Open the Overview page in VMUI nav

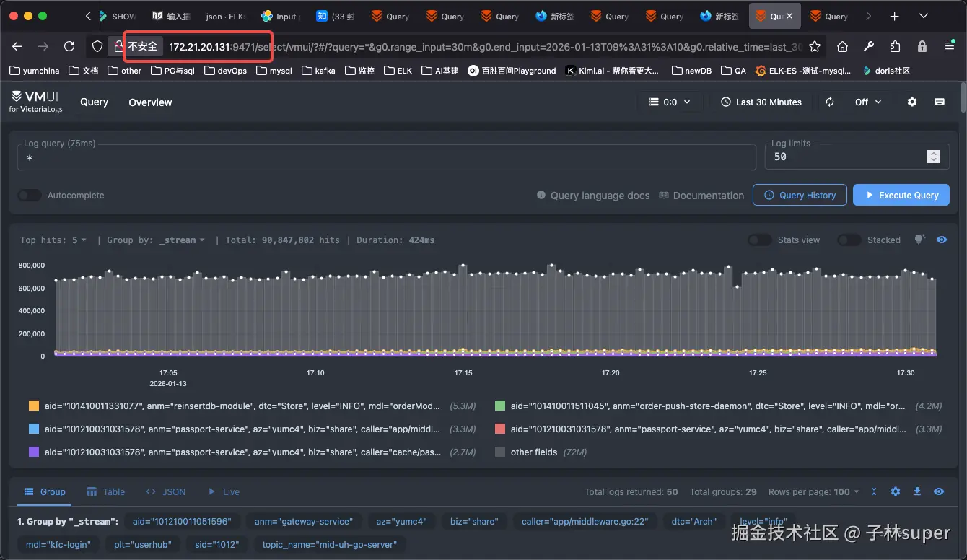(x=150, y=102)
